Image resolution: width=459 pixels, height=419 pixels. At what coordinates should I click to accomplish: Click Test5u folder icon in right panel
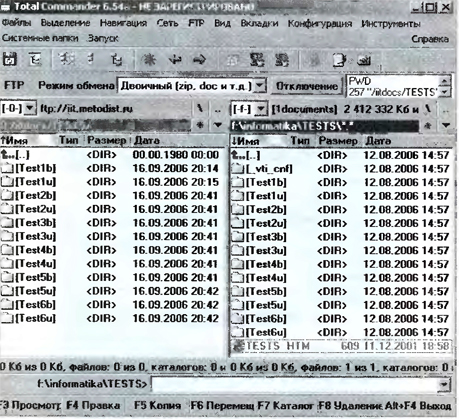click(238, 305)
